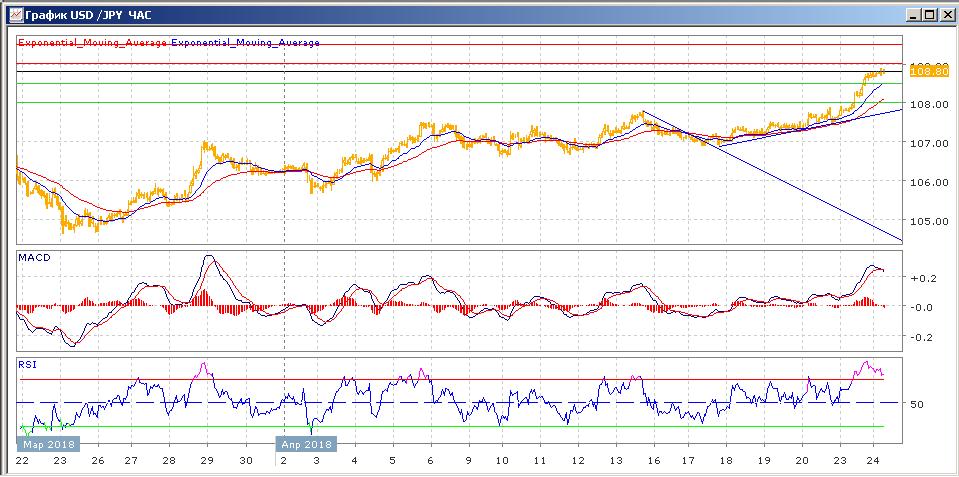Minimize the USD/JPY chart window
Viewport: 959px width, 477px height.
tap(914, 14)
